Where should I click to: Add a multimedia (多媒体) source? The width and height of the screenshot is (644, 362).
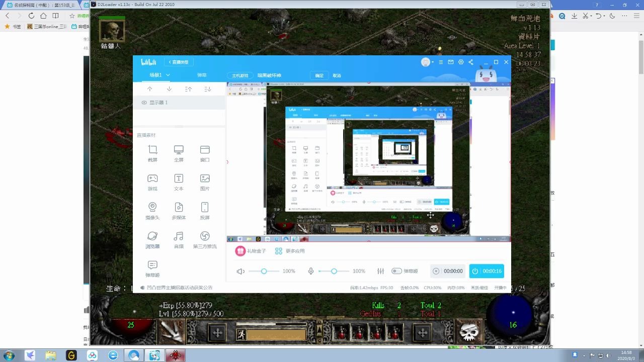click(179, 211)
